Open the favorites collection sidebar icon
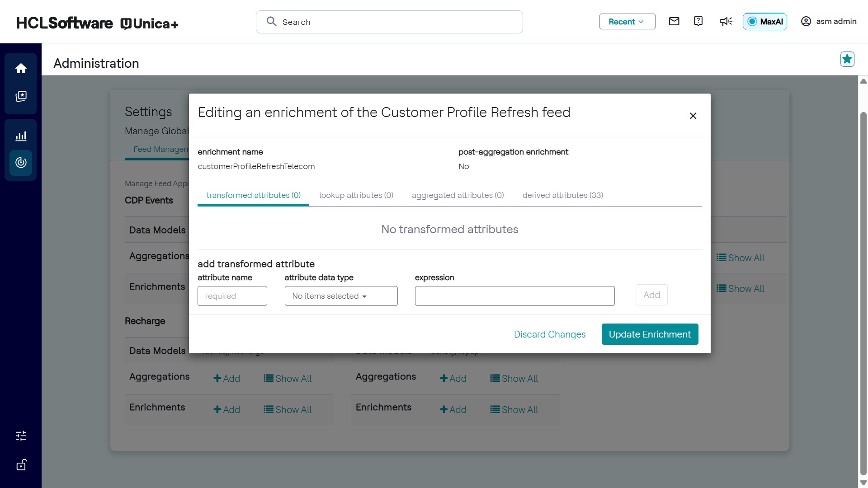868x488 pixels. (21, 96)
